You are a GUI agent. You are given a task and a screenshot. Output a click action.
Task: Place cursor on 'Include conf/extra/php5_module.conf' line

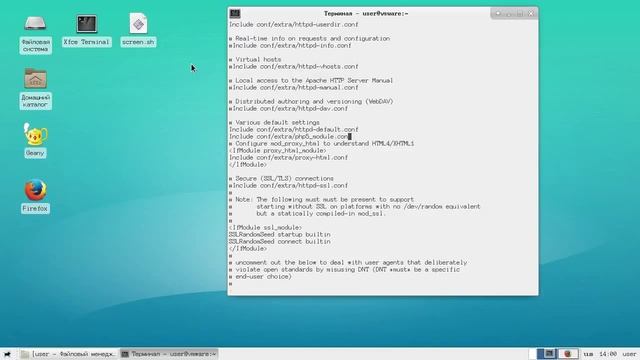coord(290,136)
